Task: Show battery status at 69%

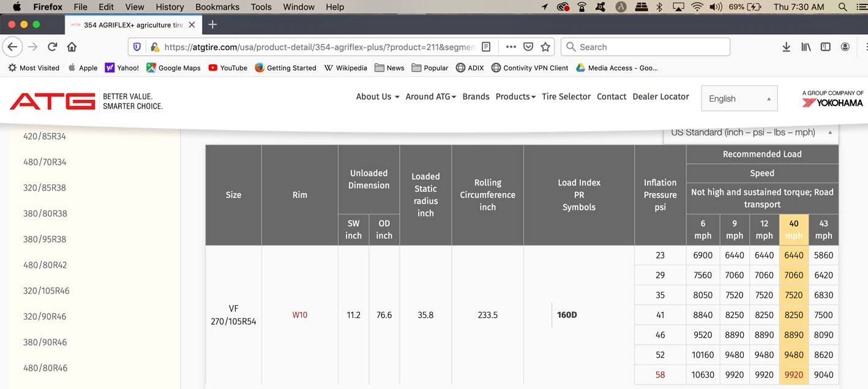Action: pos(745,7)
